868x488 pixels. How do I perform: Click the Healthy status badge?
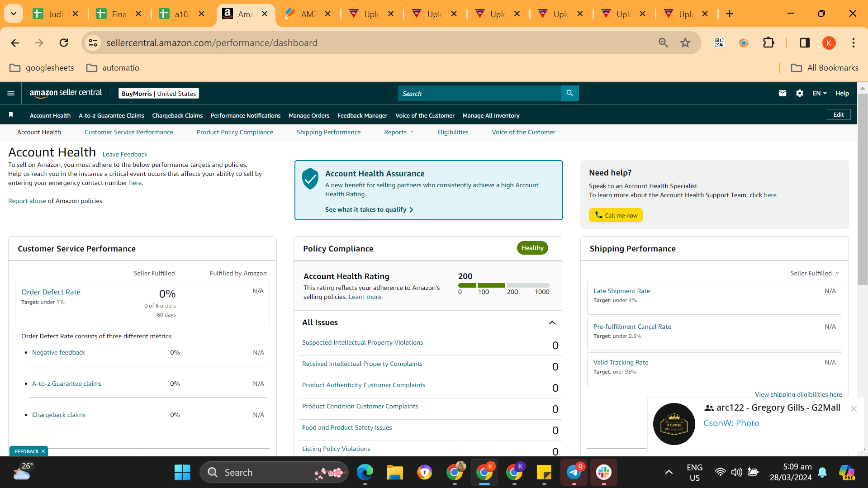coord(532,248)
